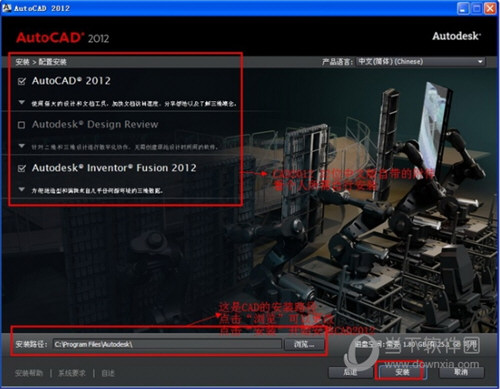This screenshot has width=500, height=389.
Task: Click the 后退 back button
Action: [350, 372]
